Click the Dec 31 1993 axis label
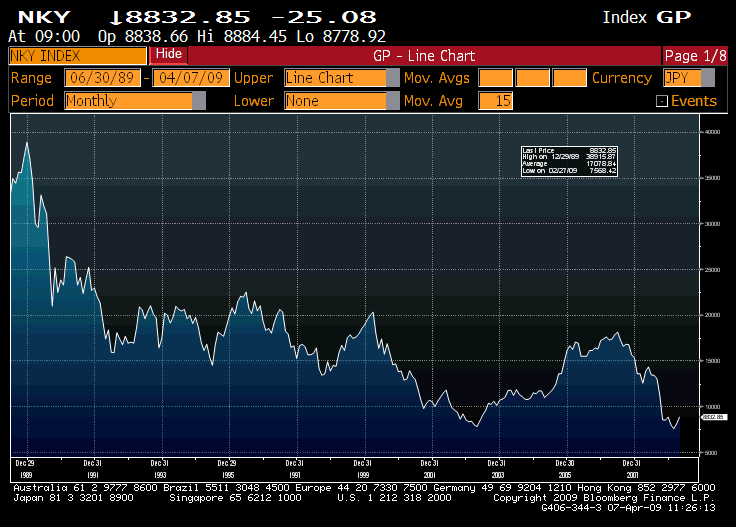Image resolution: width=736 pixels, height=527 pixels. click(160, 469)
